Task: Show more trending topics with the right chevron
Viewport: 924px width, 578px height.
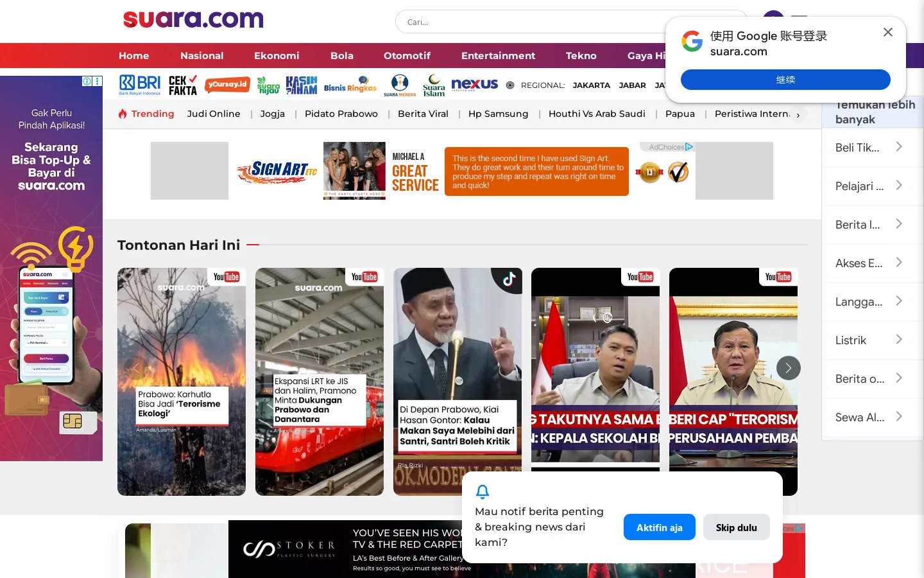Action: [x=798, y=115]
